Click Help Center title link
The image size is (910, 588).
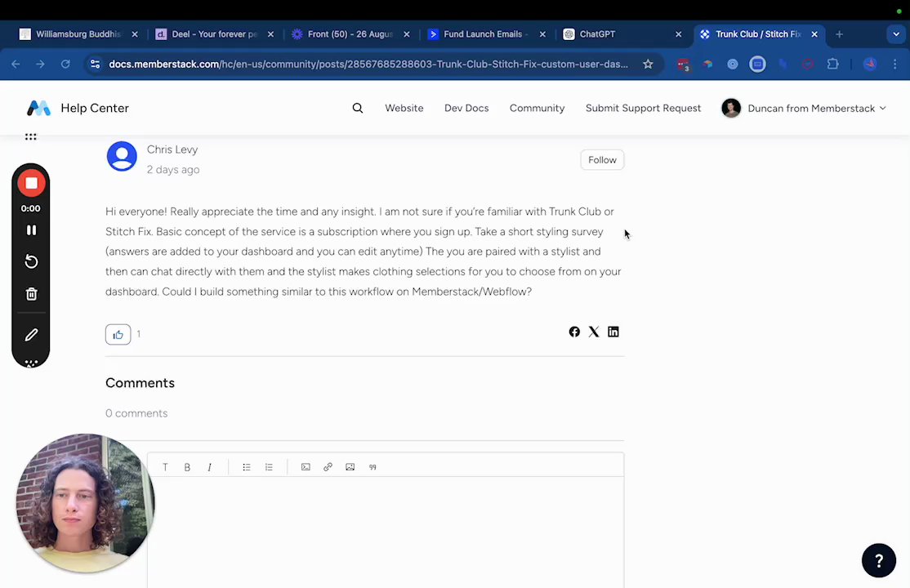coord(95,108)
